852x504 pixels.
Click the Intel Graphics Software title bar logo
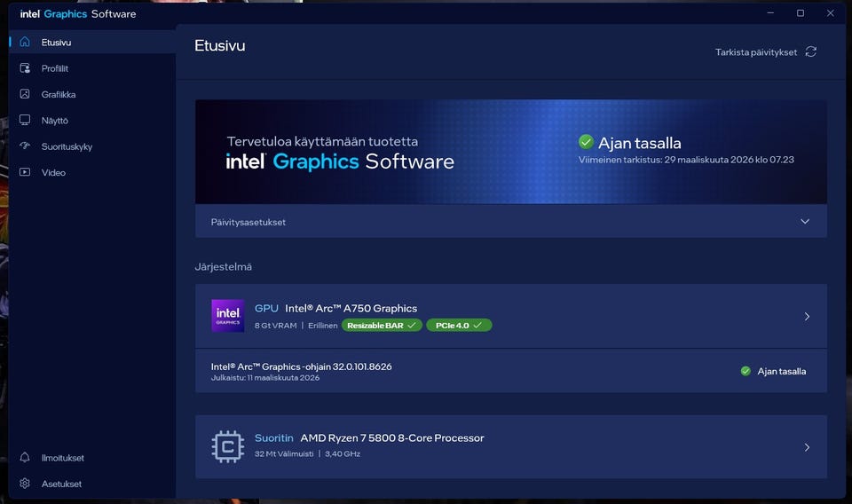point(78,14)
